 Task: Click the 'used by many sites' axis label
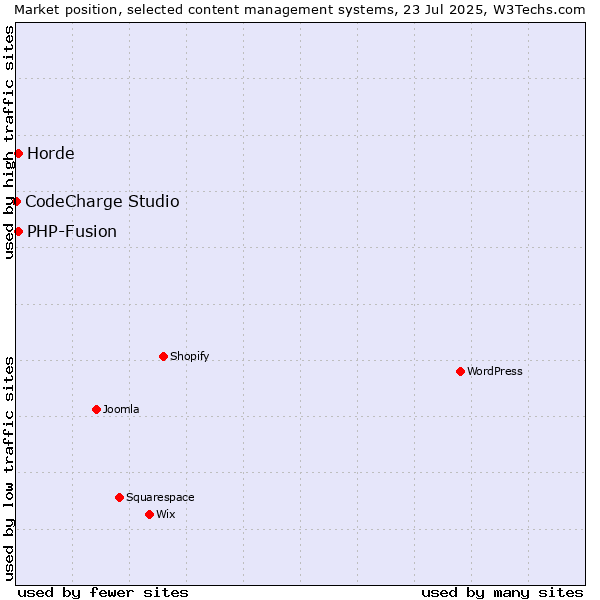pos(502,593)
